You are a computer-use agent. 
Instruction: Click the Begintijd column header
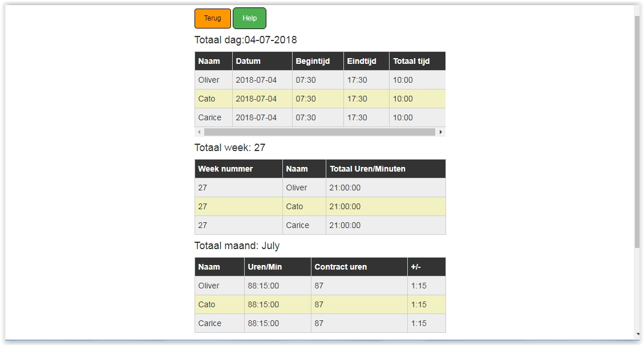(x=313, y=61)
